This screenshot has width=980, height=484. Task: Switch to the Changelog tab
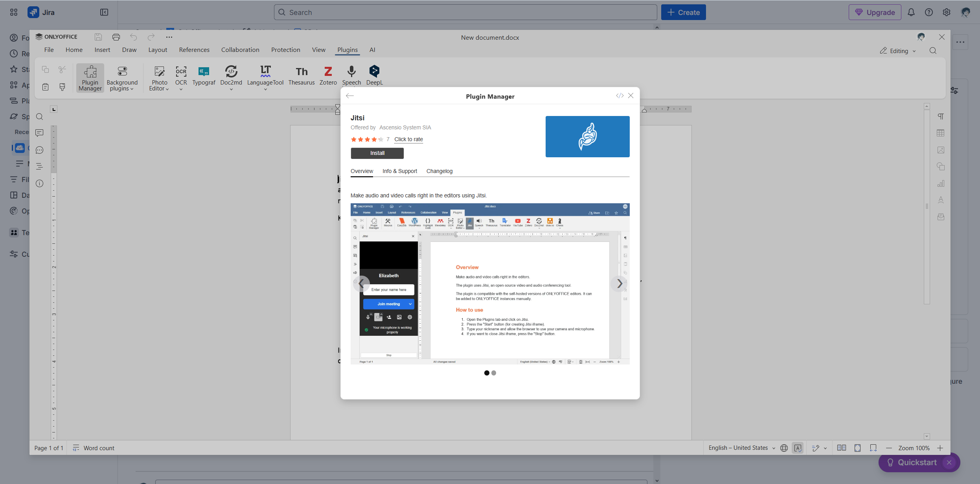coord(439,171)
